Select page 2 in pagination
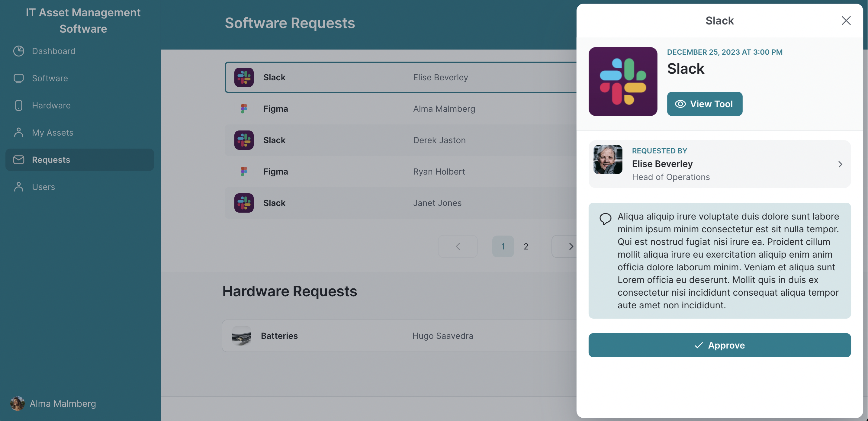 coord(526,246)
